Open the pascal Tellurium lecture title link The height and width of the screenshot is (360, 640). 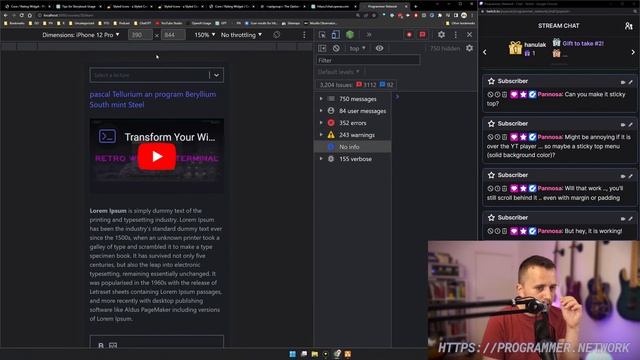(x=153, y=100)
